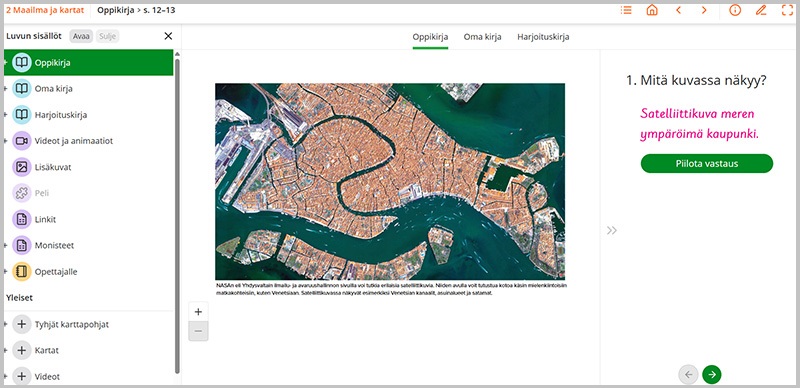Click the Linkit label
This screenshot has width=800, height=388.
[x=45, y=220]
